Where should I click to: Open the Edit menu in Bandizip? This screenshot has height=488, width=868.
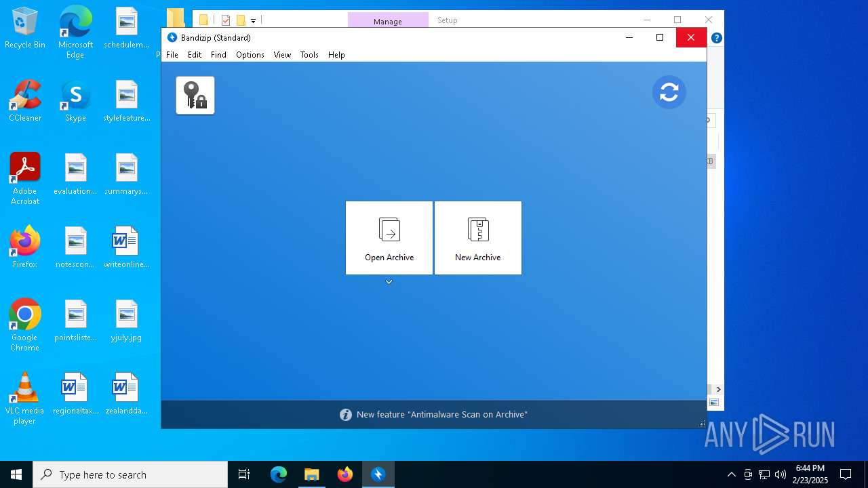[195, 55]
